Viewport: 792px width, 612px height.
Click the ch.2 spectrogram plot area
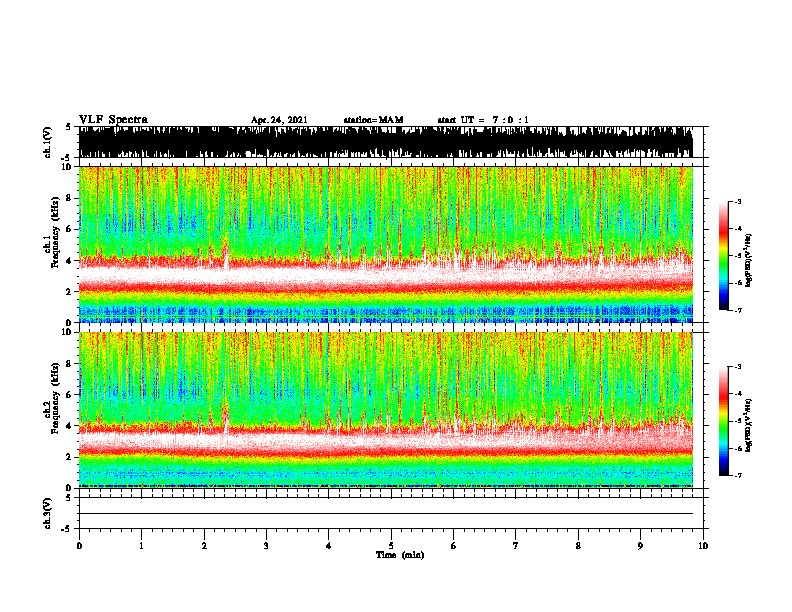coord(386,410)
